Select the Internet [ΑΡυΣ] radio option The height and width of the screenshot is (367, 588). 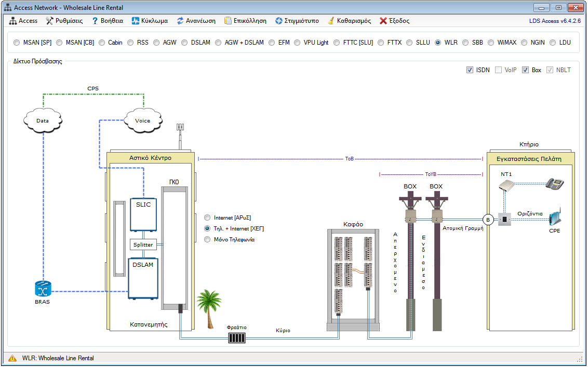coord(208,218)
